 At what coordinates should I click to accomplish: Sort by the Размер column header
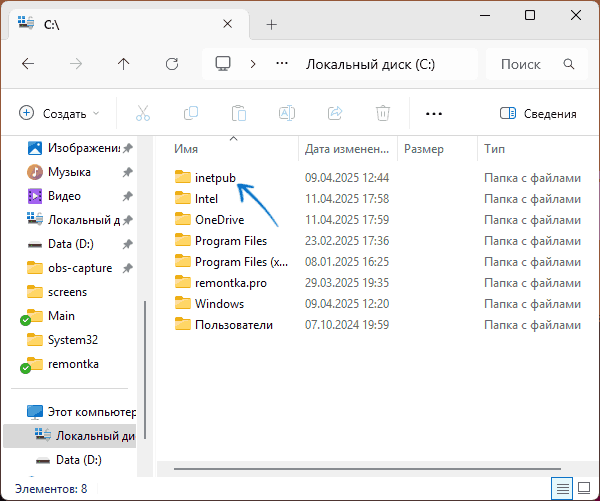point(437,149)
